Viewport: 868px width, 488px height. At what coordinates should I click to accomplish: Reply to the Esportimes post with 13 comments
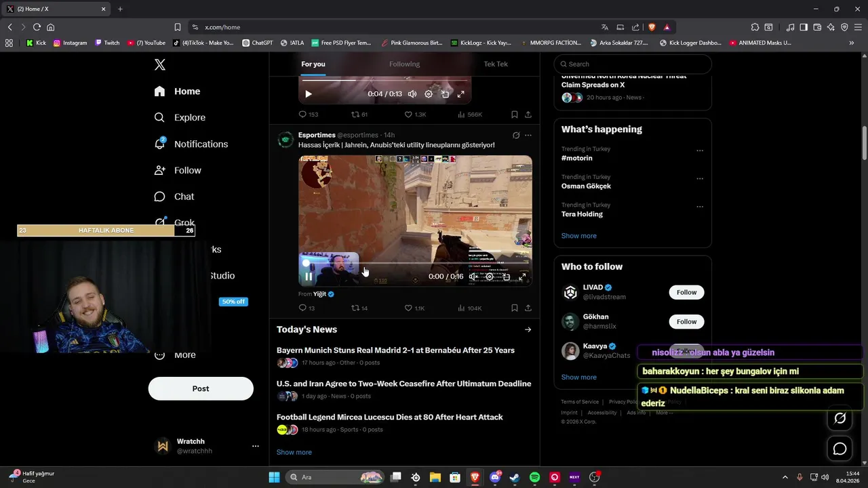307,308
